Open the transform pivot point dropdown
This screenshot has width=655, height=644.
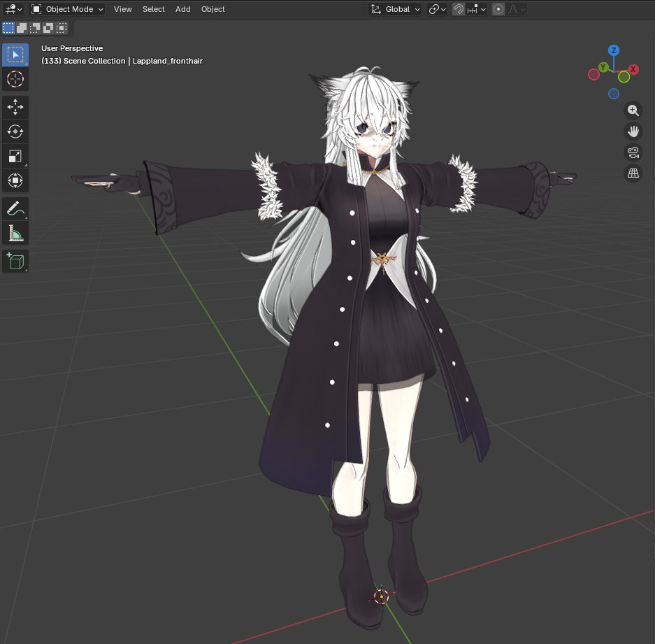[x=437, y=9]
